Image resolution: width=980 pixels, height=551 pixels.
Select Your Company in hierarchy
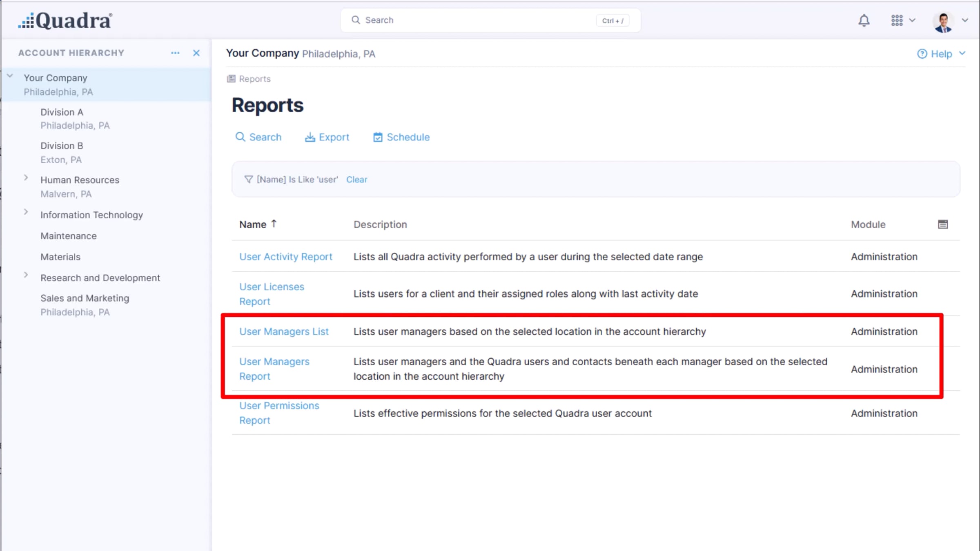106,84
